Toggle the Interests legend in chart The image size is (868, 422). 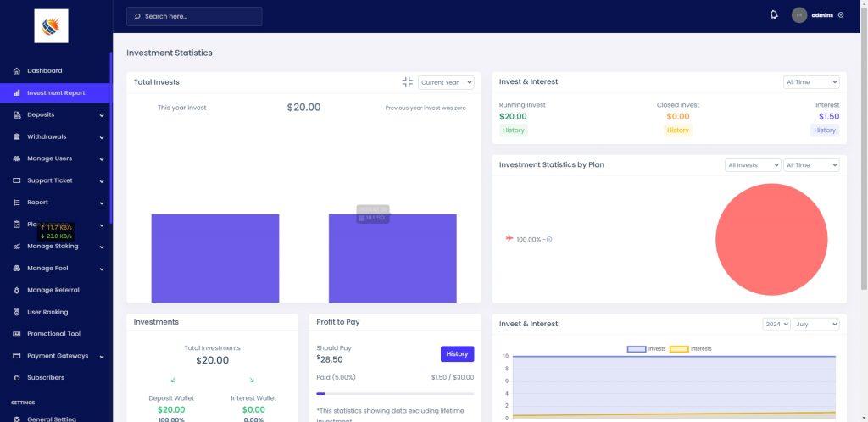(690, 349)
